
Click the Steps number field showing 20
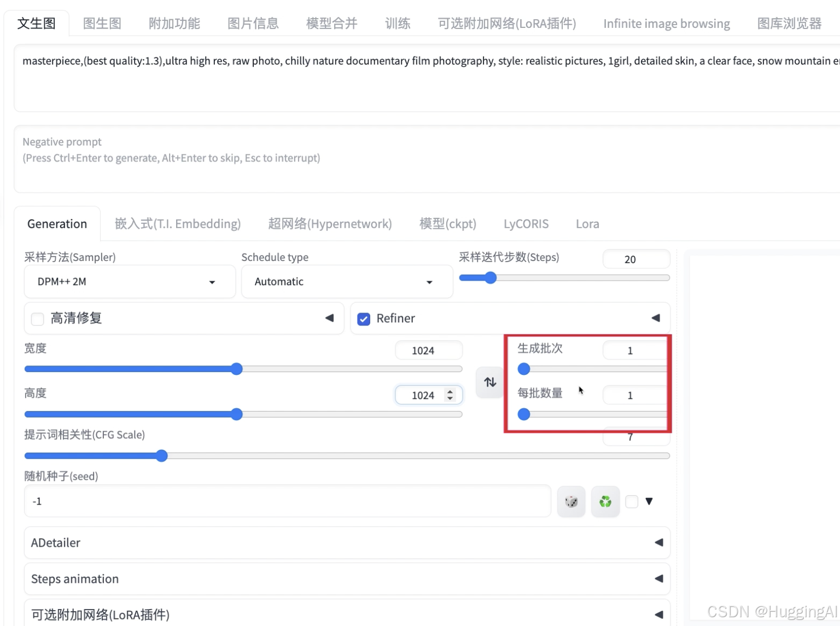[637, 259]
